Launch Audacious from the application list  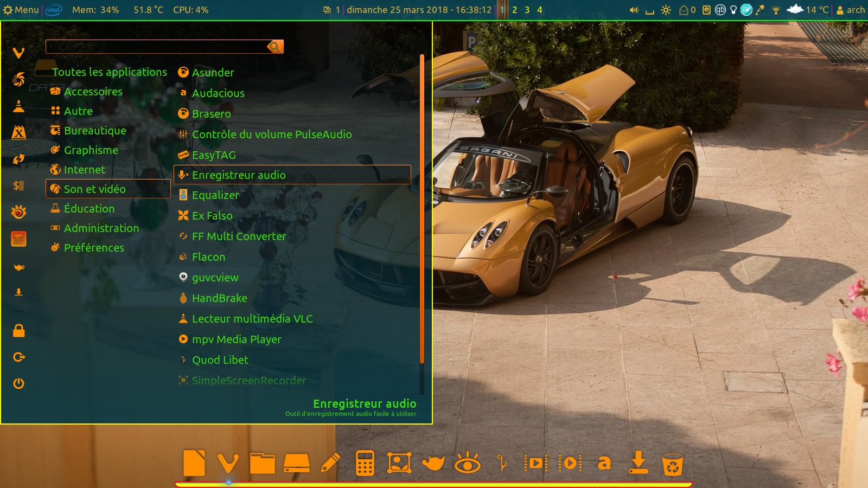(x=218, y=93)
